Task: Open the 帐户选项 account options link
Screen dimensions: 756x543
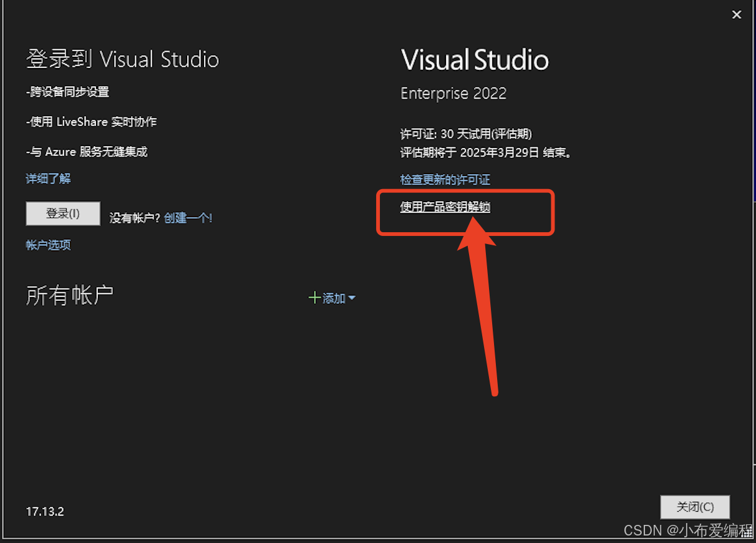Action: (48, 245)
